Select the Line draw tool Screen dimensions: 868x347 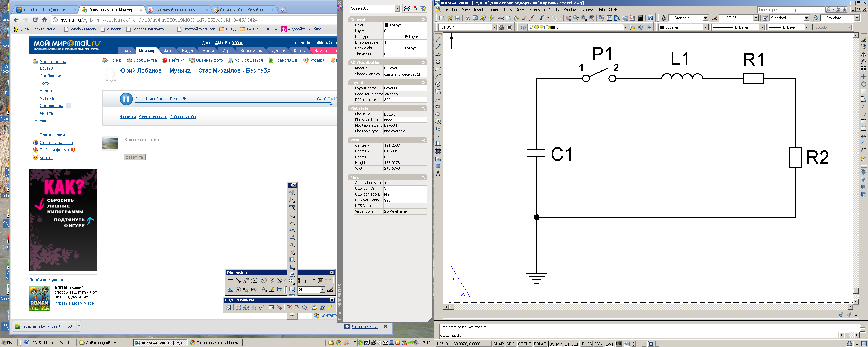coord(438,39)
